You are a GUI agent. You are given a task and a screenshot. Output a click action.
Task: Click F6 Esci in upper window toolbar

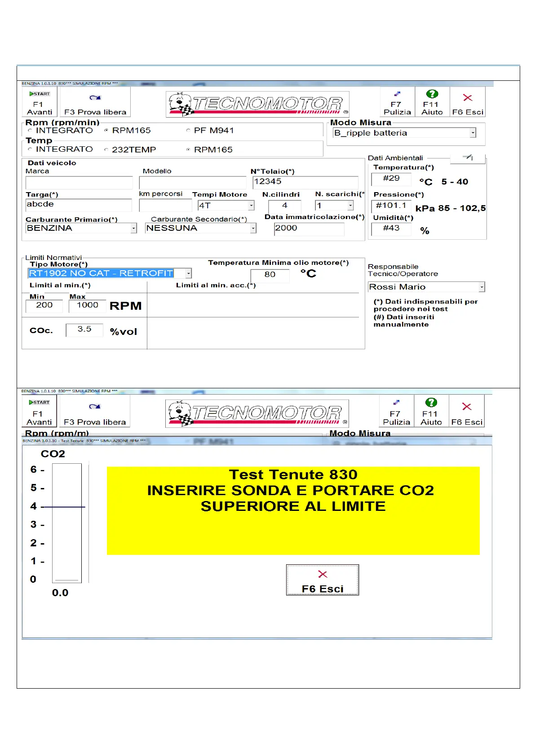468,102
